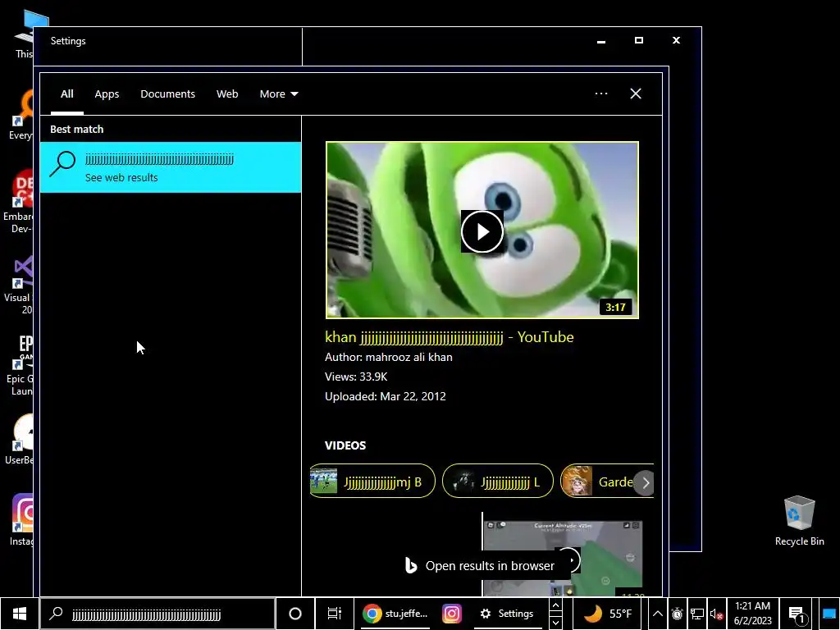The image size is (840, 630).
Task: Select the Documents search tab
Action: click(167, 94)
